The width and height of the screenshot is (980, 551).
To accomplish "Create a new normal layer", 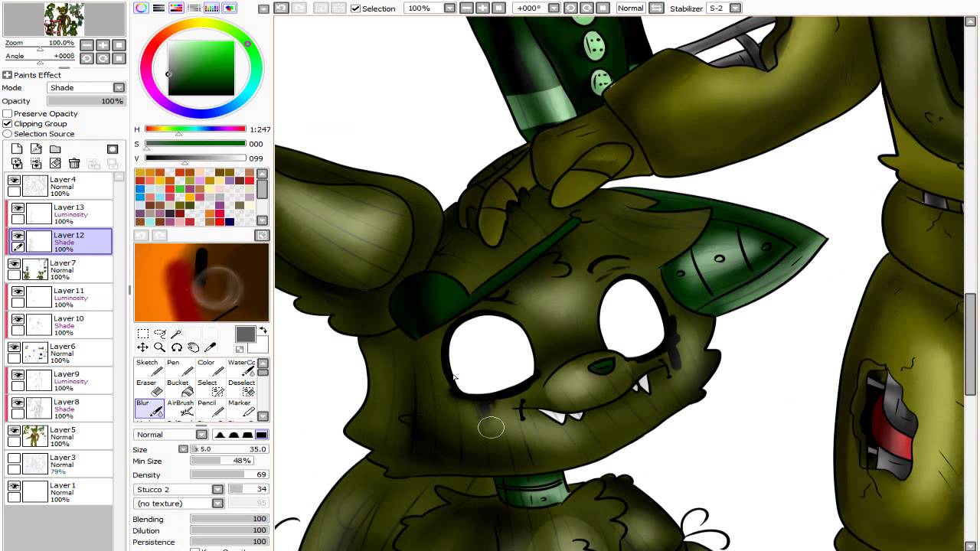I will click(x=17, y=149).
